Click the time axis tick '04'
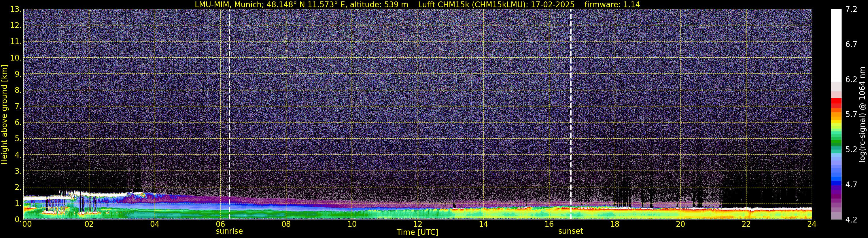 point(155,224)
